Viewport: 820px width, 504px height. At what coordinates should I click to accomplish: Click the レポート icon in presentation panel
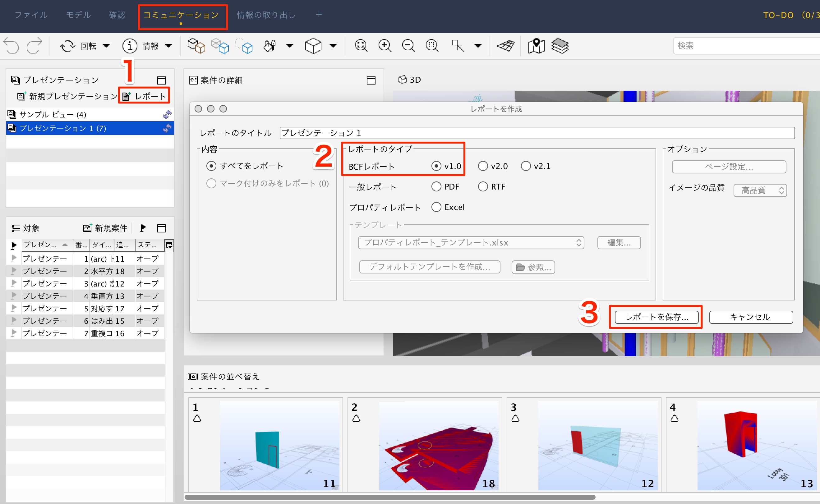point(126,96)
